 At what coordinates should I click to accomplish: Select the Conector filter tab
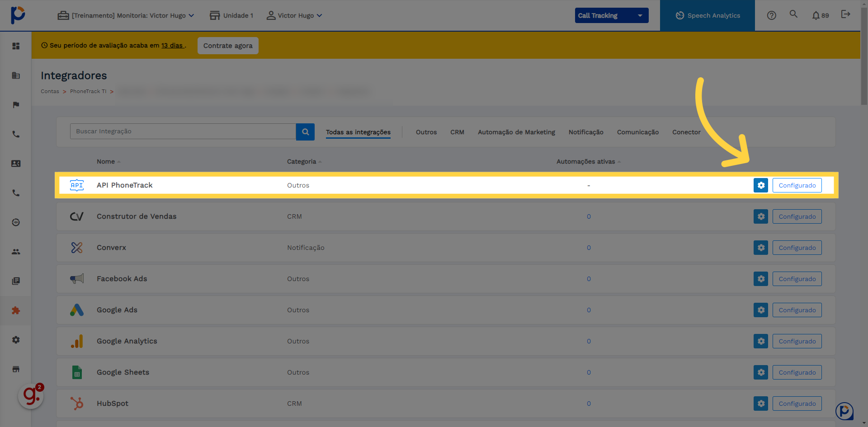[x=686, y=132]
